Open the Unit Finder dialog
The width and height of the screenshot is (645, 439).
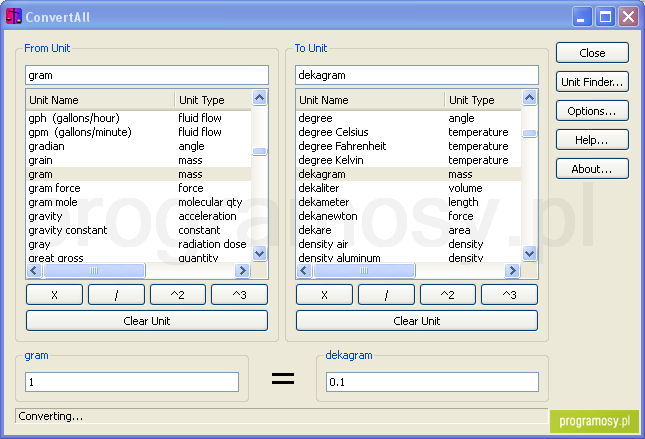592,82
